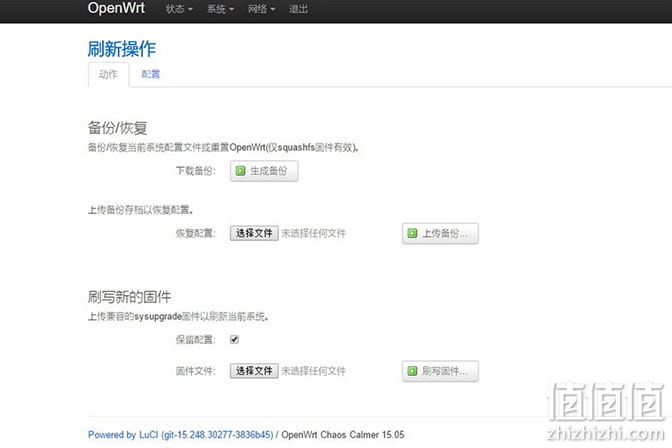Click green icon on 生成备份 button
Image resolution: width=672 pixels, height=448 pixels.
tap(240, 171)
